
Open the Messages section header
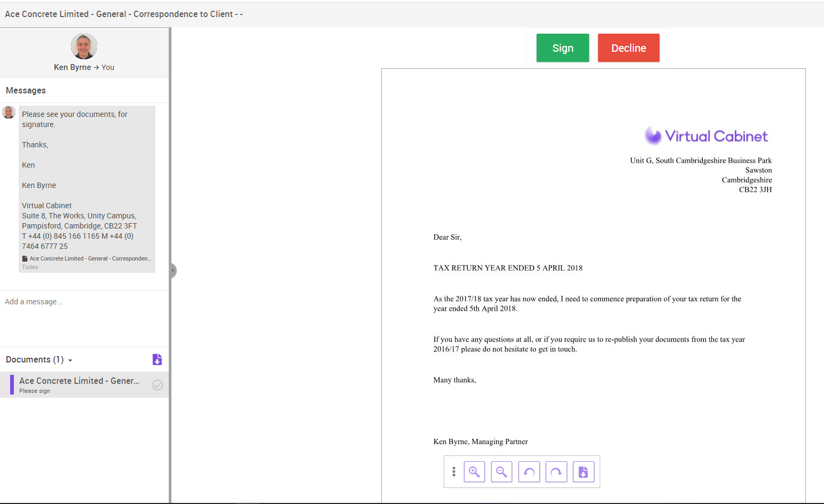[x=26, y=90]
